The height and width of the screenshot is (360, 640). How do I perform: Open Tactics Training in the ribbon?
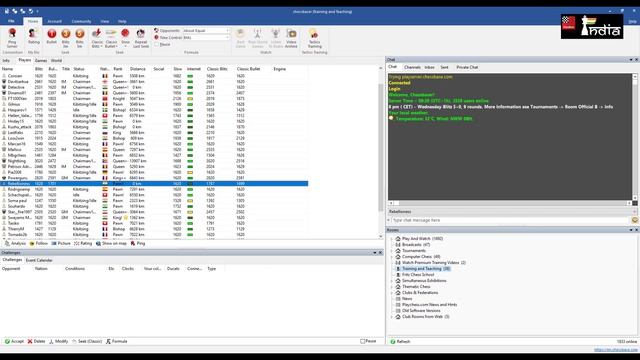(x=314, y=38)
